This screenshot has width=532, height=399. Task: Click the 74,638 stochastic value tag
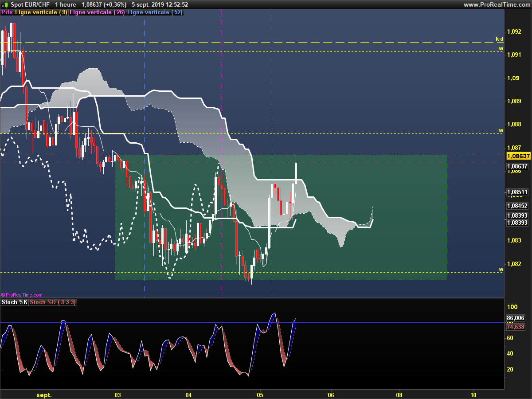pyautogui.click(x=516, y=327)
